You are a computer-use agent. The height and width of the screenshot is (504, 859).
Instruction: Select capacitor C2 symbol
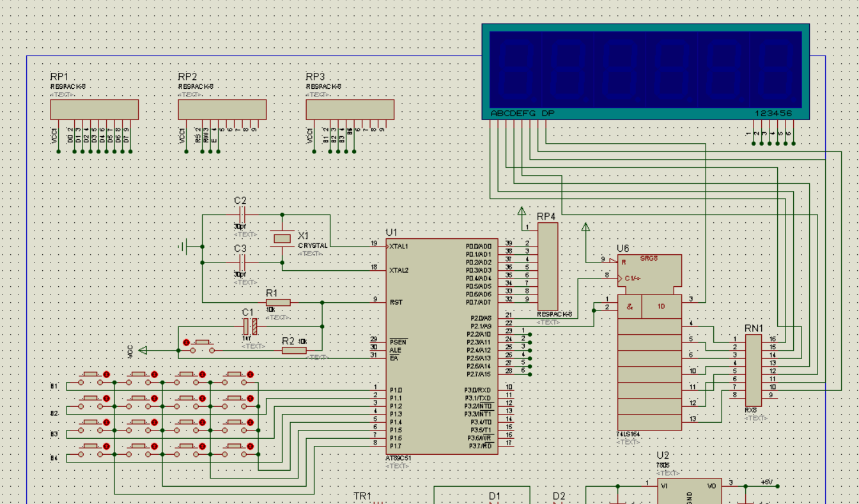pos(242,215)
